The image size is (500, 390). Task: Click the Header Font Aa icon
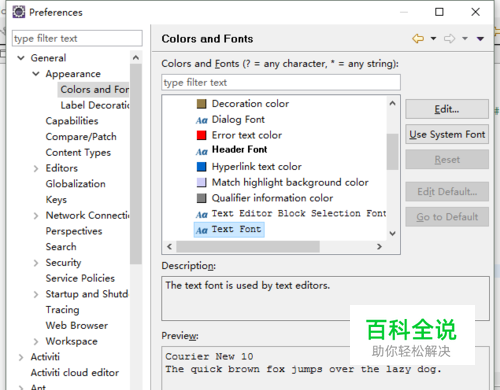click(202, 152)
